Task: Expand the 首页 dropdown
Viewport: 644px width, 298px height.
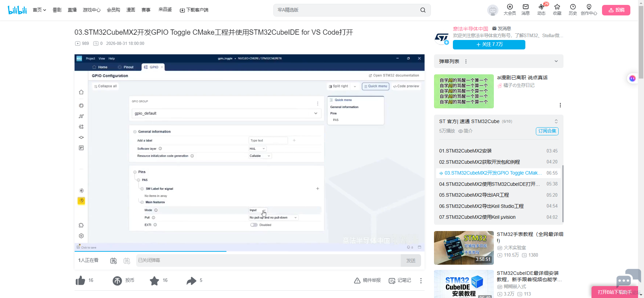Action: pos(40,10)
